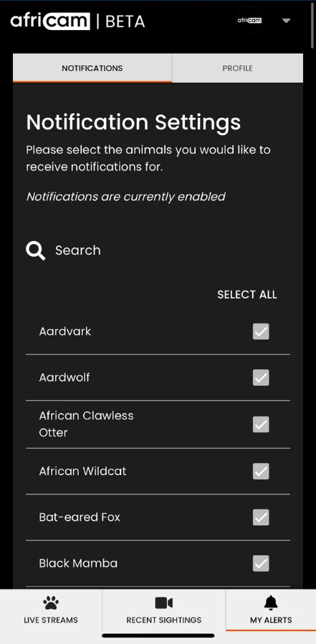The height and width of the screenshot is (644, 316).
Task: Focus the Search animals field
Action: 158,250
